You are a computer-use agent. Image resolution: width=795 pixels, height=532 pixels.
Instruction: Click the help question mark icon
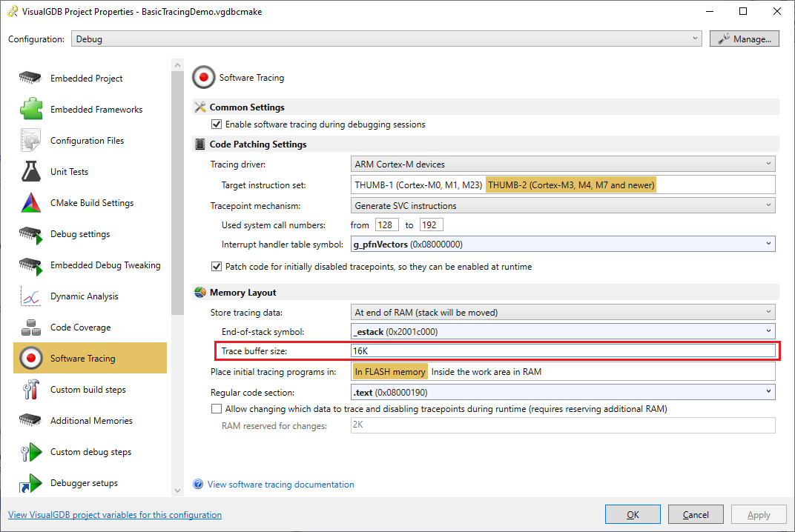point(198,484)
